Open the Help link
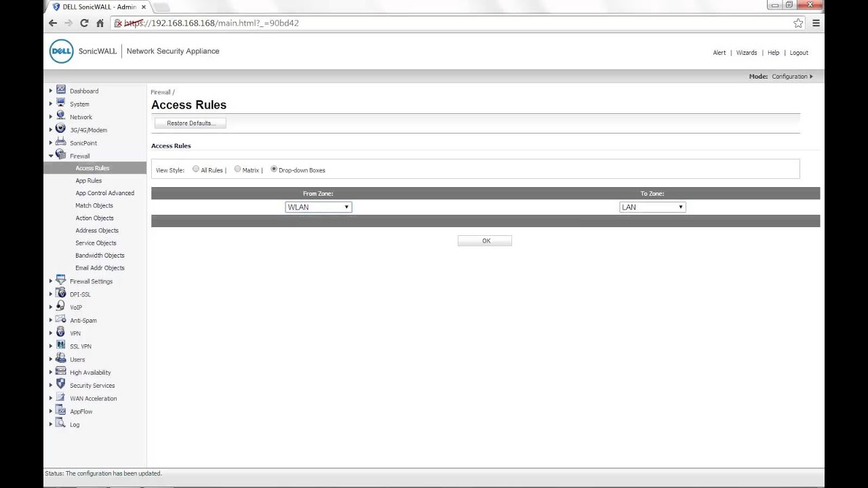The image size is (868, 488). point(773,53)
